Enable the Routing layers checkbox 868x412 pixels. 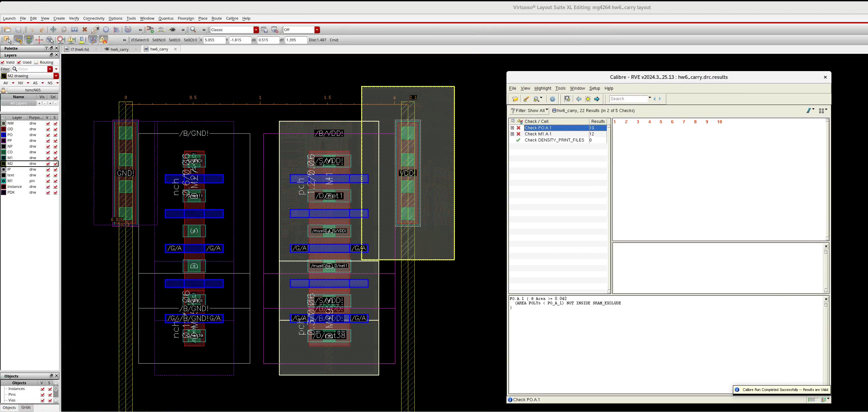pos(36,62)
